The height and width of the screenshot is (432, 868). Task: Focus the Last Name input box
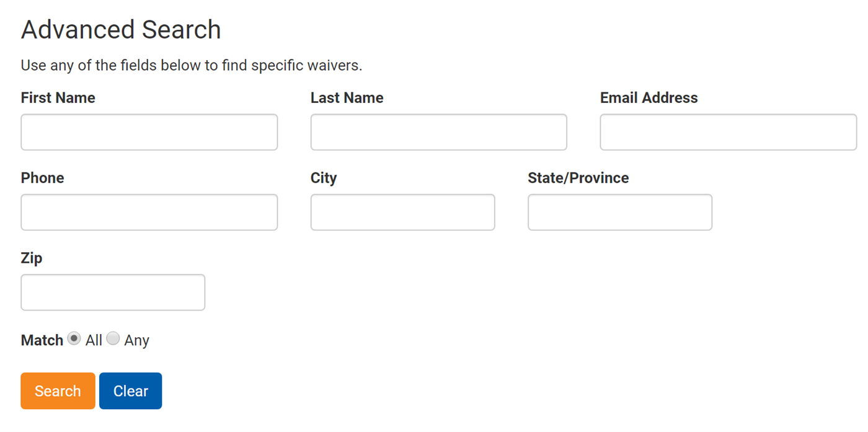438,132
